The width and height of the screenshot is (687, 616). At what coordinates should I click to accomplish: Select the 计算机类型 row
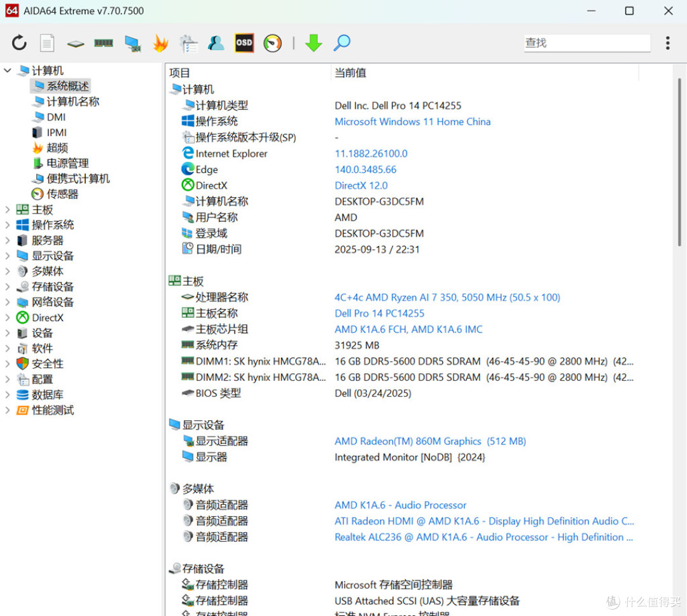(401, 106)
